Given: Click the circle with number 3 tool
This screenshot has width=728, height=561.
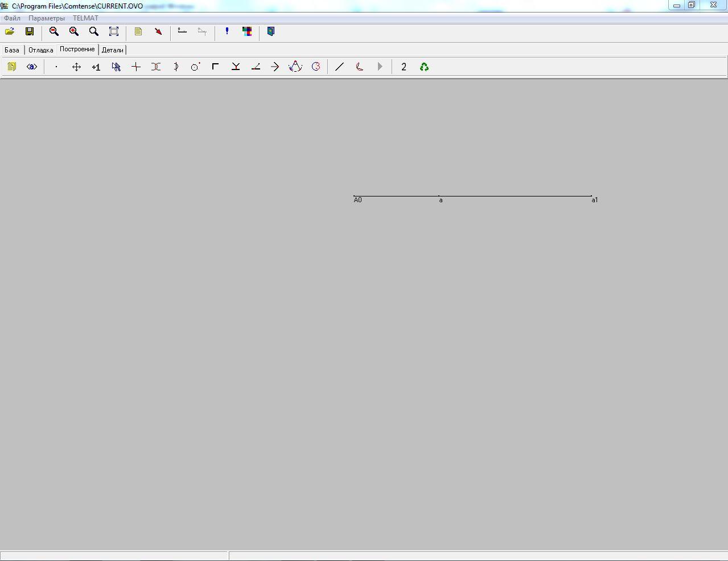Looking at the screenshot, I should (x=316, y=67).
